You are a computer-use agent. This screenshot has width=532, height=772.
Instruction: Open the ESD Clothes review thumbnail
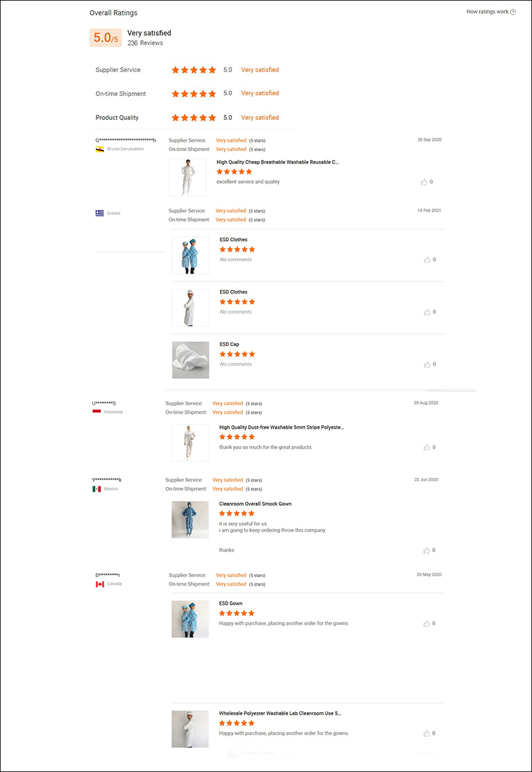(190, 255)
